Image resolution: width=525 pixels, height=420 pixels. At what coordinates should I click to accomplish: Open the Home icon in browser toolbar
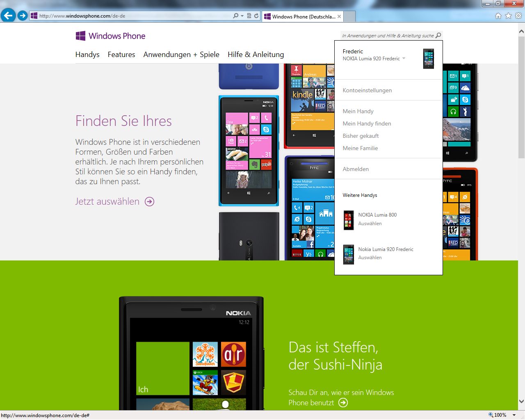[498, 16]
